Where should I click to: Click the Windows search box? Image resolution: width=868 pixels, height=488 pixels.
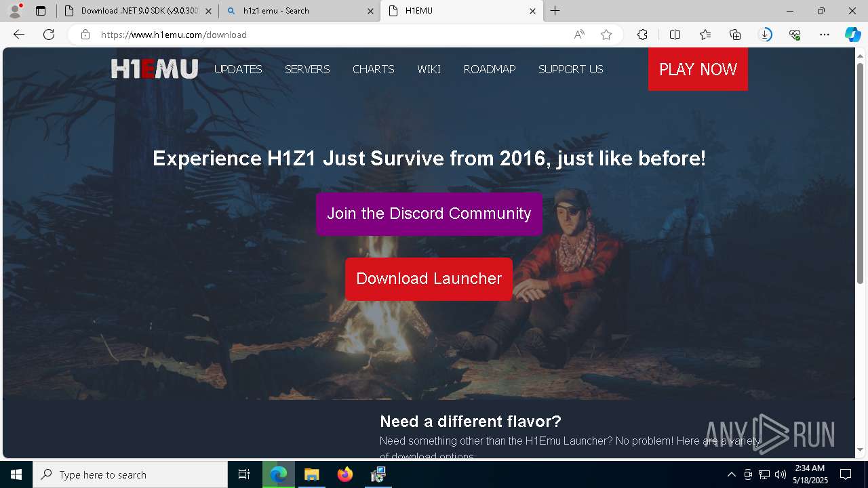(x=130, y=474)
